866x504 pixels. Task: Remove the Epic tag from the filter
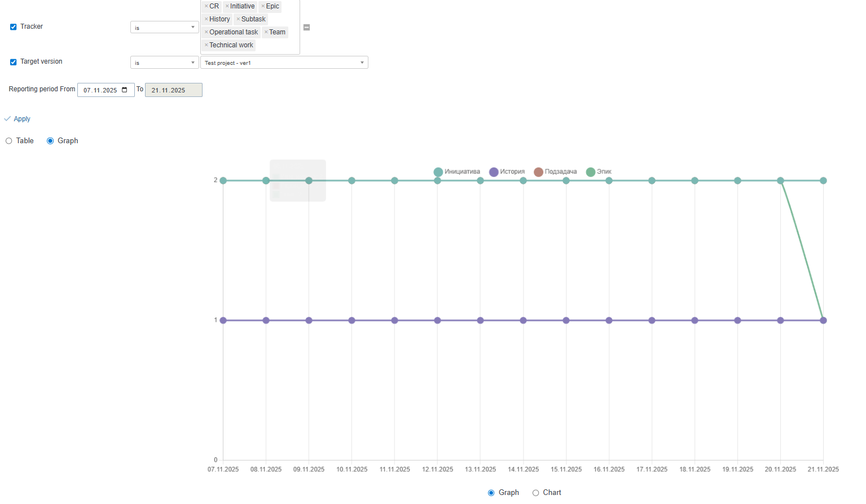point(263,6)
